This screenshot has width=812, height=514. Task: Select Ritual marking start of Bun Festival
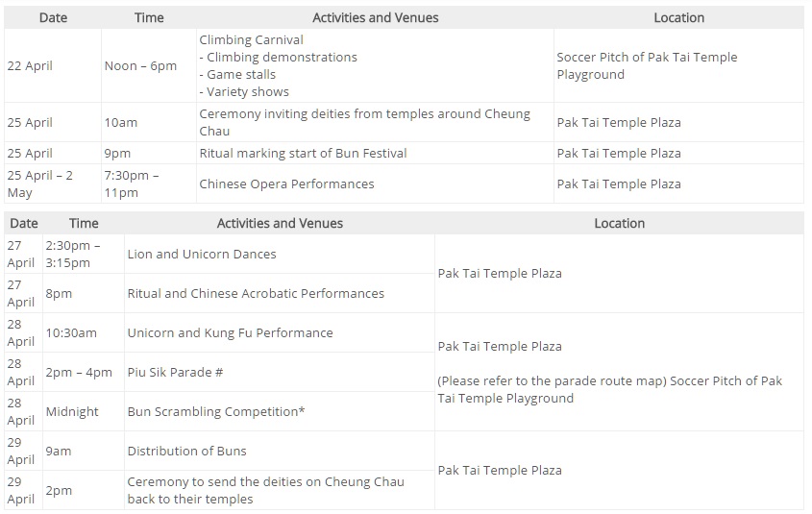[303, 153]
